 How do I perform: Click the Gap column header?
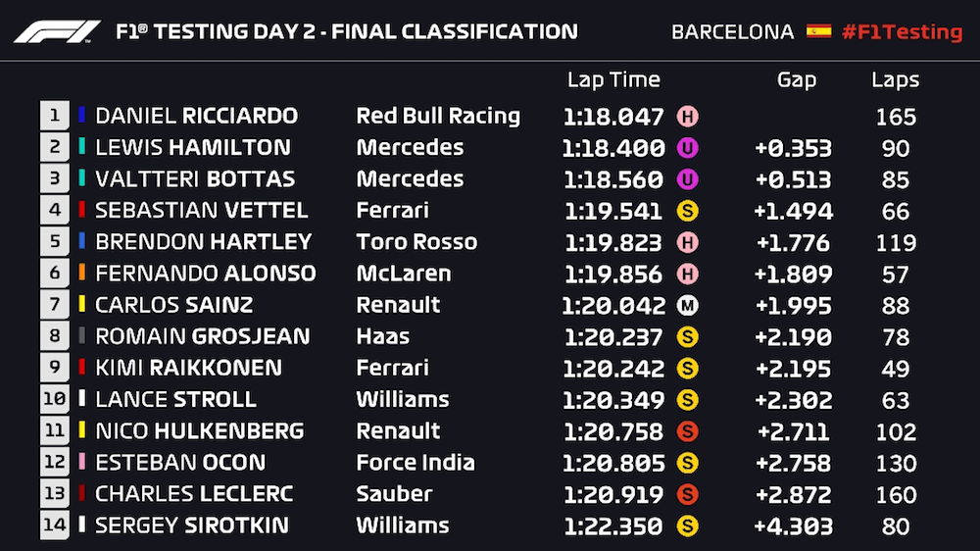(x=796, y=80)
